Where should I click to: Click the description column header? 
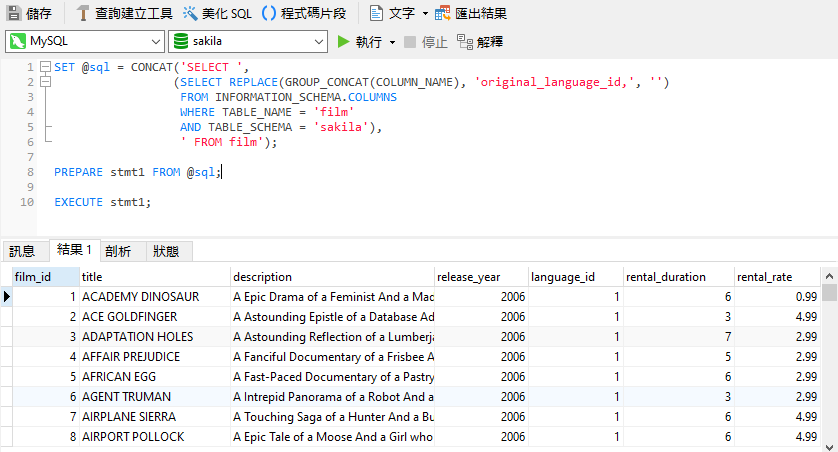click(332, 277)
